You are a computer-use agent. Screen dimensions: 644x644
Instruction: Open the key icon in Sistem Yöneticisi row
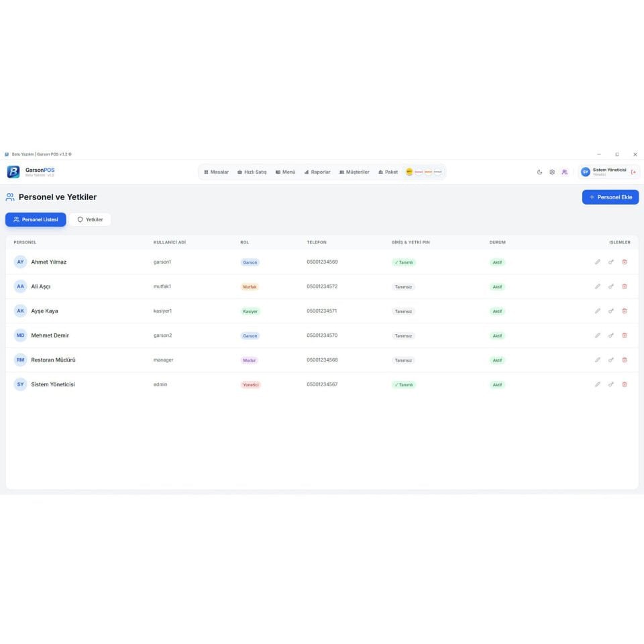coord(611,384)
